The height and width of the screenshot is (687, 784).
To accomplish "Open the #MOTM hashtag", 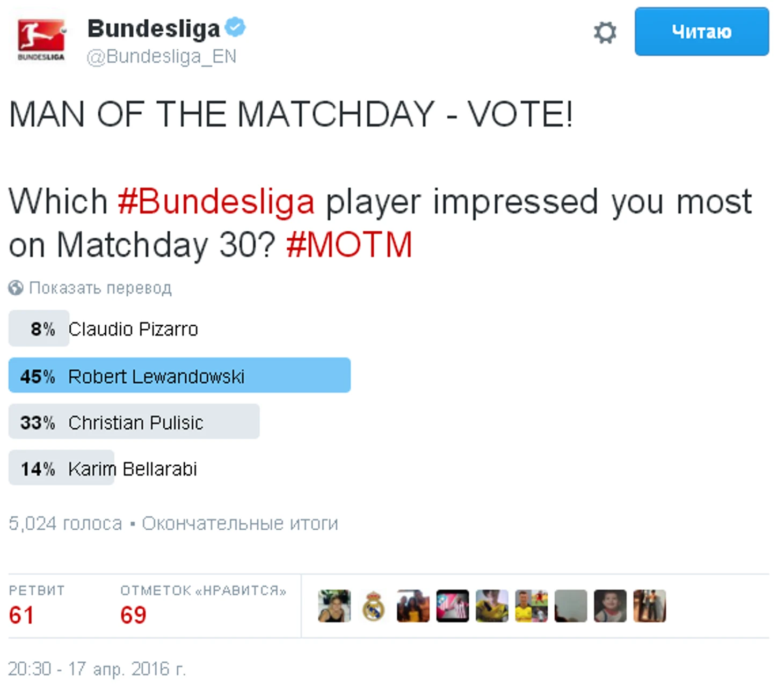I will pyautogui.click(x=349, y=245).
